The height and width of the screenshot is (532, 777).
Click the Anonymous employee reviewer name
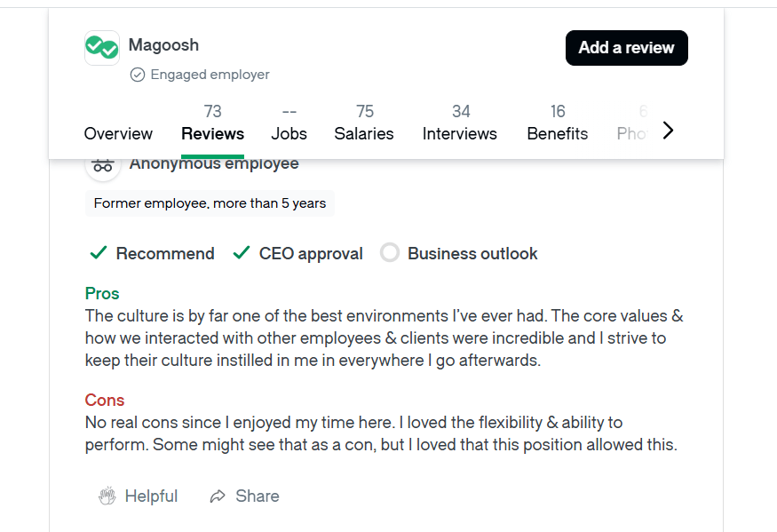(x=214, y=164)
